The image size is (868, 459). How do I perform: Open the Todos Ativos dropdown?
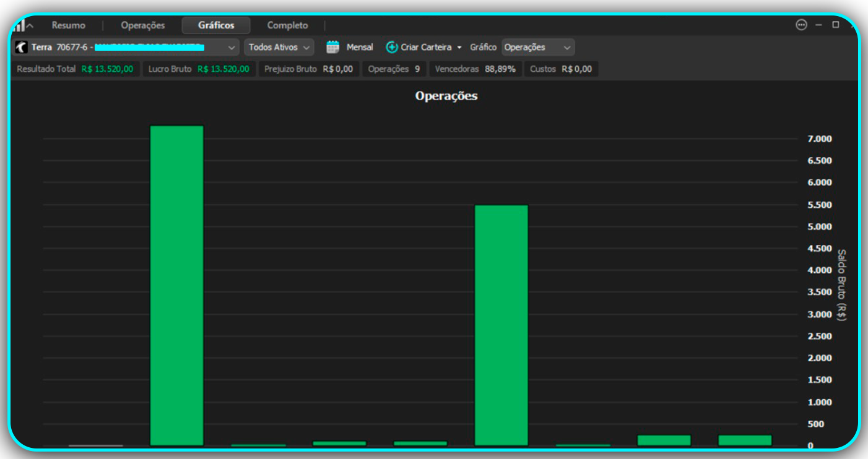[279, 47]
